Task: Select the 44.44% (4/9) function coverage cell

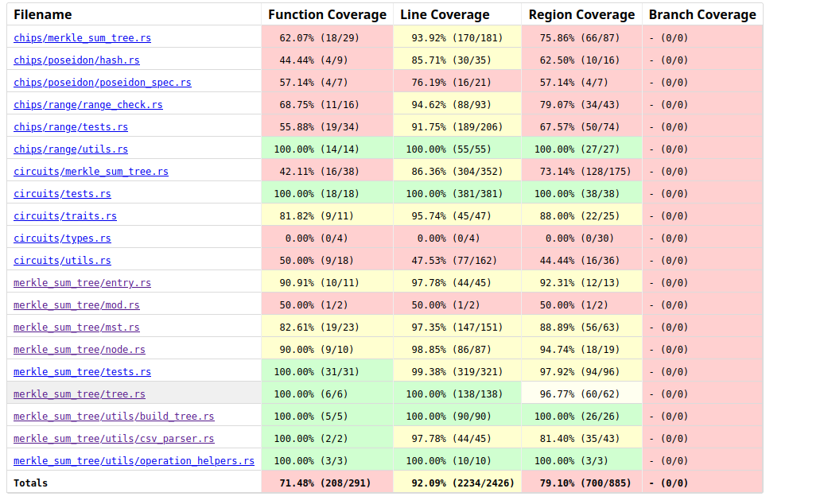Action: click(x=328, y=60)
